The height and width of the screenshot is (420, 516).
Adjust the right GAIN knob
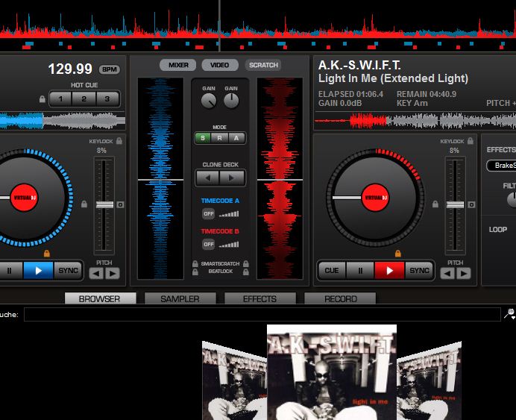pyautogui.click(x=231, y=101)
